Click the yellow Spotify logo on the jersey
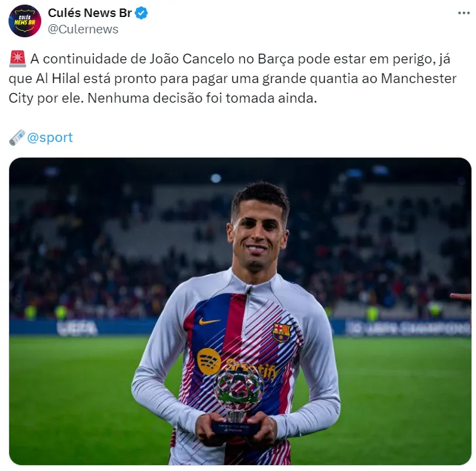The width and height of the screenshot is (476, 471). click(209, 361)
